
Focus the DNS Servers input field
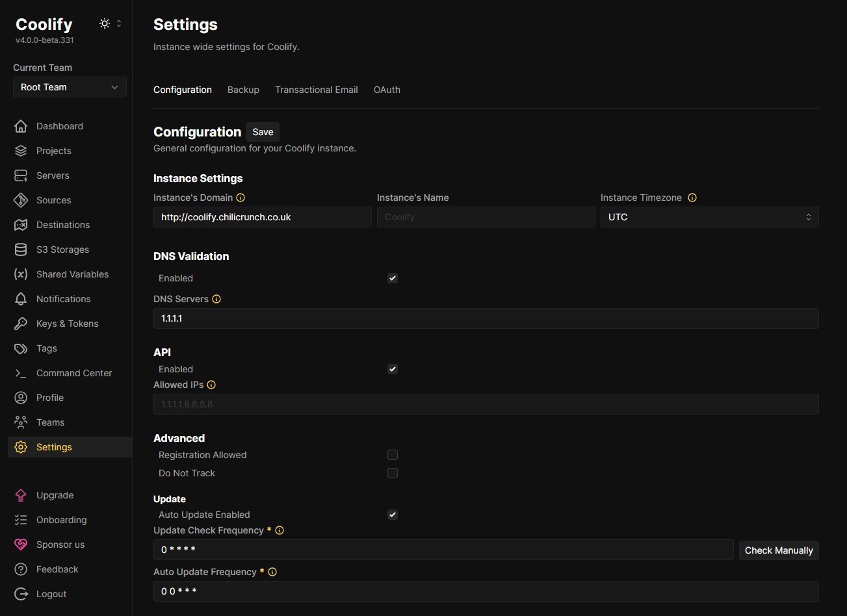coord(486,318)
